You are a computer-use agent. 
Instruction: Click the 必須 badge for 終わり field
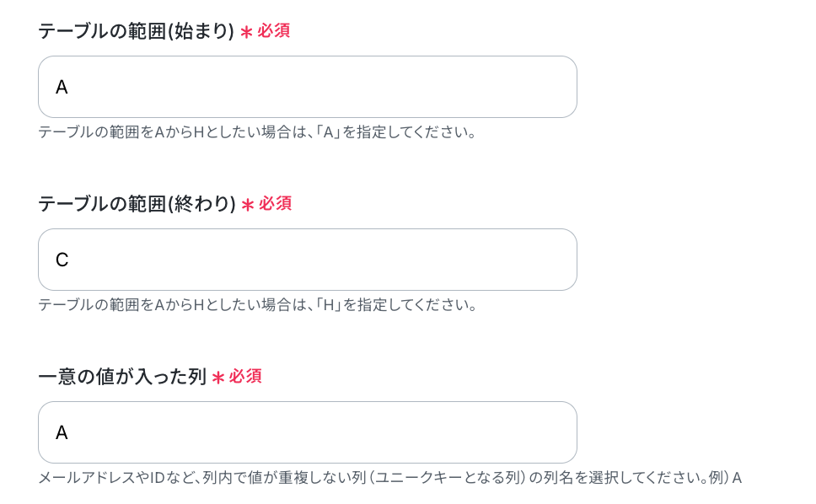[x=276, y=204]
